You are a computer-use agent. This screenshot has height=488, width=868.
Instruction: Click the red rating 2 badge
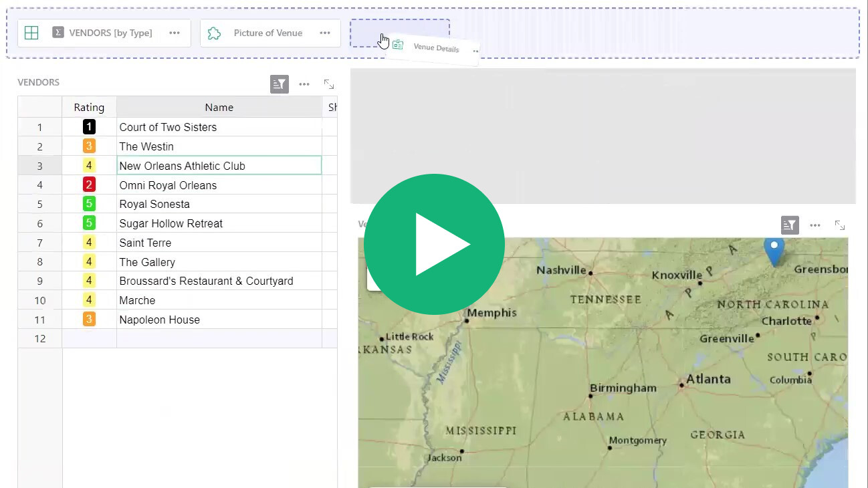[x=89, y=185]
